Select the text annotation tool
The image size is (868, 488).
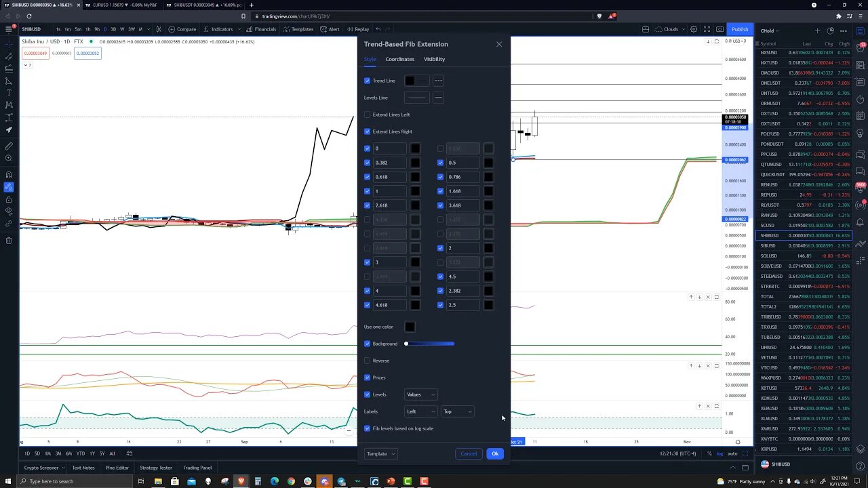[9, 93]
